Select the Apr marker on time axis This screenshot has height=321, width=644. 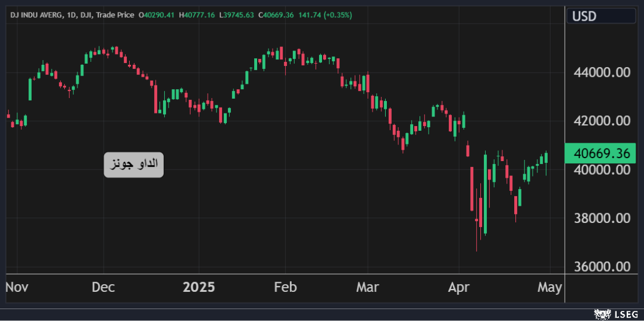coord(459,288)
